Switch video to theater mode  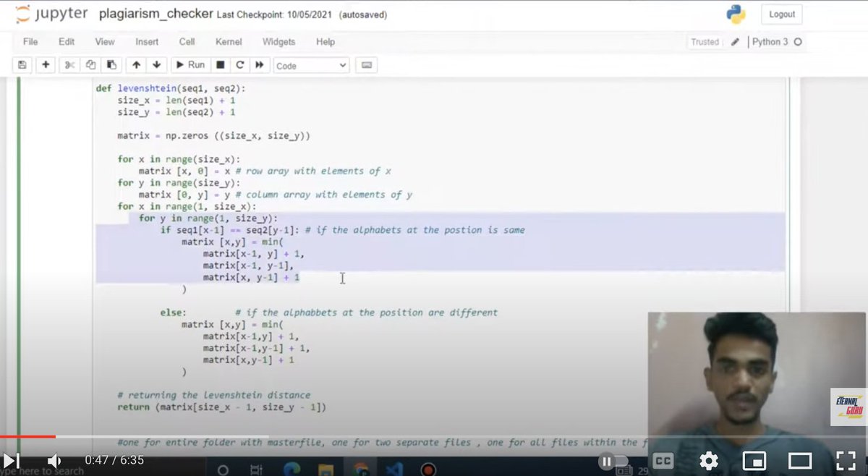tap(799, 461)
